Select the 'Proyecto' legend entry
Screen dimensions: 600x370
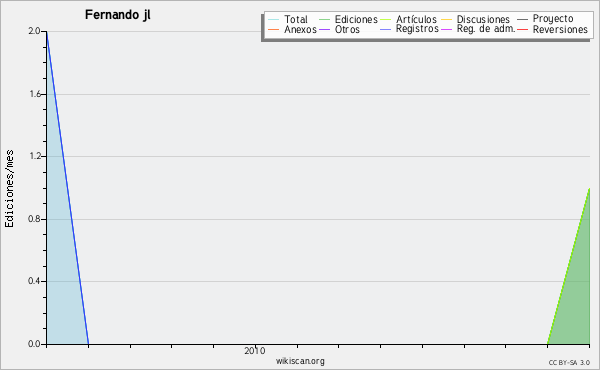coord(553,19)
